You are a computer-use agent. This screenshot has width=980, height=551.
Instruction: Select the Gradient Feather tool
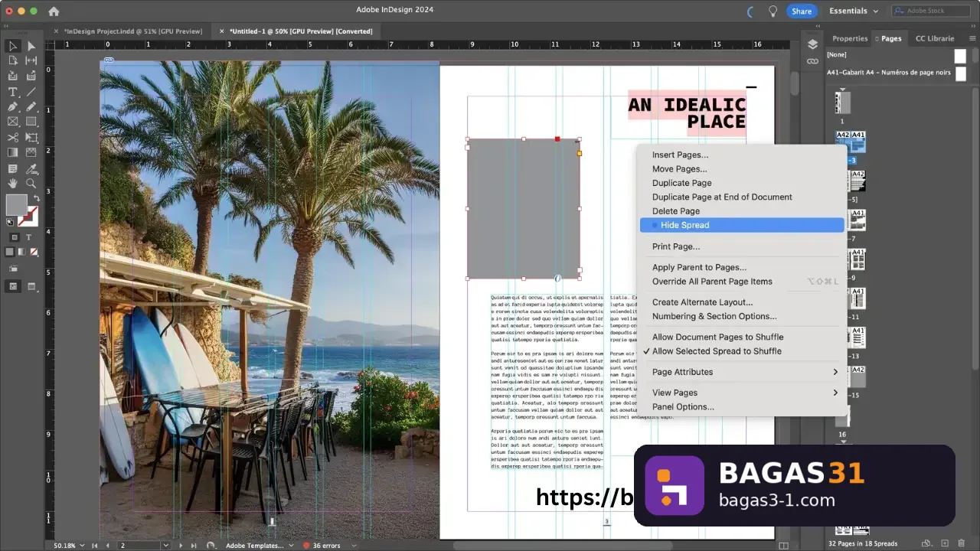(31, 153)
